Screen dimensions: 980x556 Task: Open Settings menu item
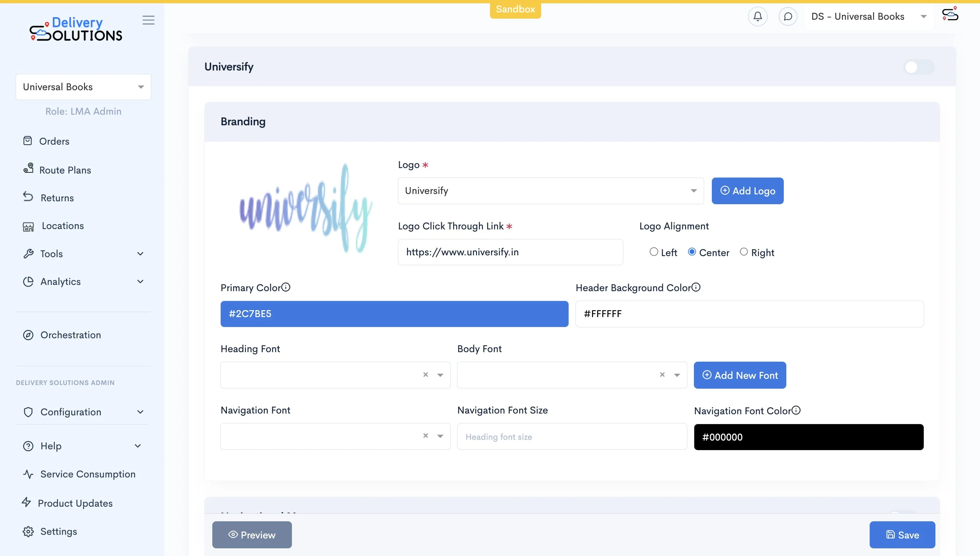pos(59,532)
